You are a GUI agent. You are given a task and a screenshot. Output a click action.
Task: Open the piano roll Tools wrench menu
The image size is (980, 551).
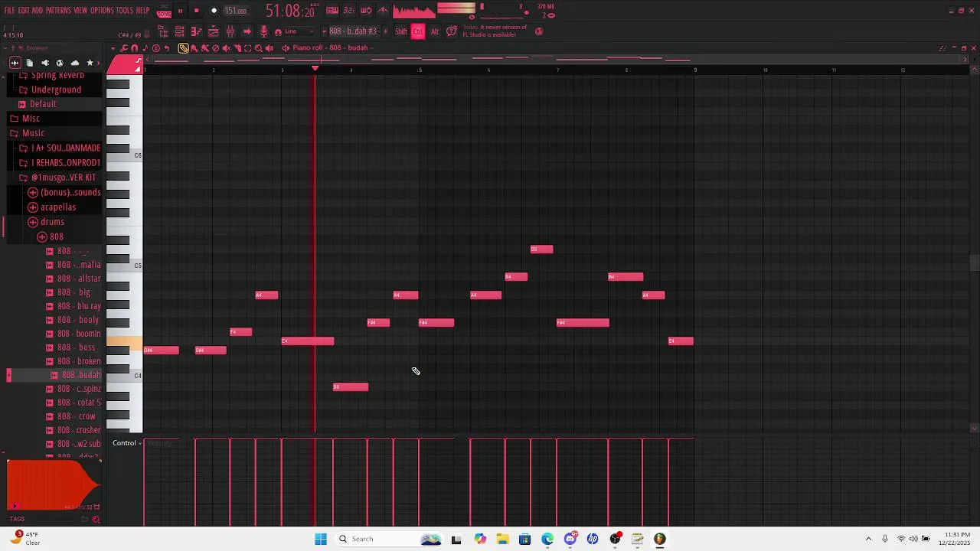(x=124, y=48)
